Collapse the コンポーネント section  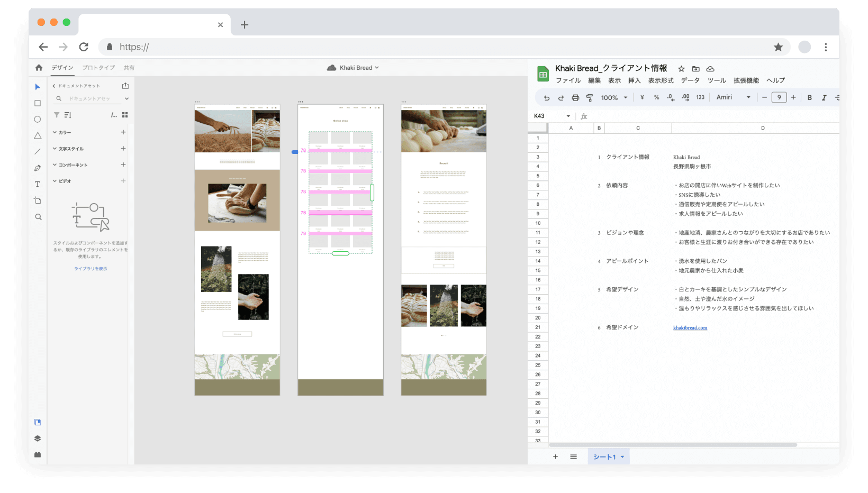pos(55,165)
